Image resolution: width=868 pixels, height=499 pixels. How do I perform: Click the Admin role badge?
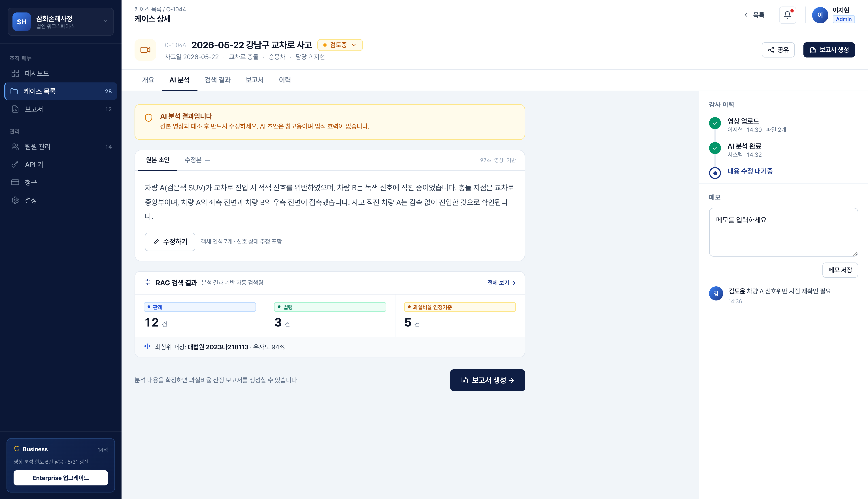pyautogui.click(x=844, y=19)
